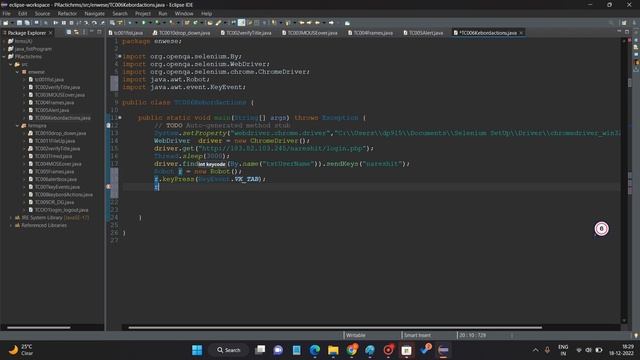This screenshot has width=640, height=360.
Task: Click the Eclipse icon in the taskbar
Action: 443,350
